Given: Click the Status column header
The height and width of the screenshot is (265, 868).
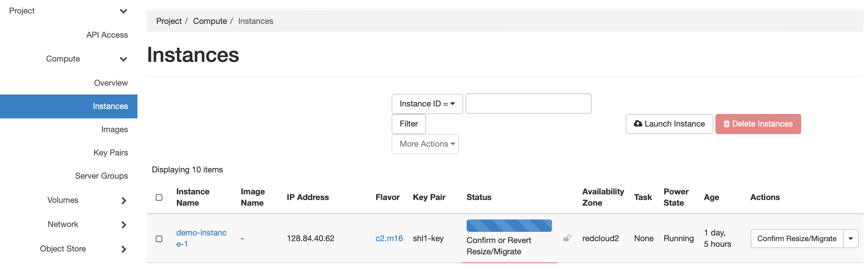Looking at the screenshot, I should [479, 197].
